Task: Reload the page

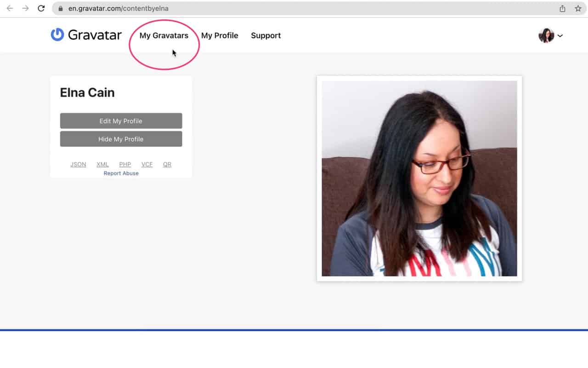Action: click(x=41, y=8)
